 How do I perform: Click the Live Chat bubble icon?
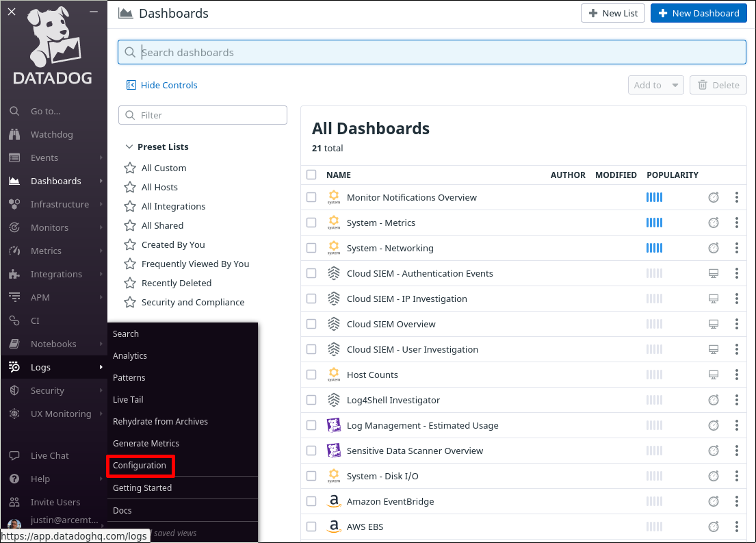(x=14, y=455)
